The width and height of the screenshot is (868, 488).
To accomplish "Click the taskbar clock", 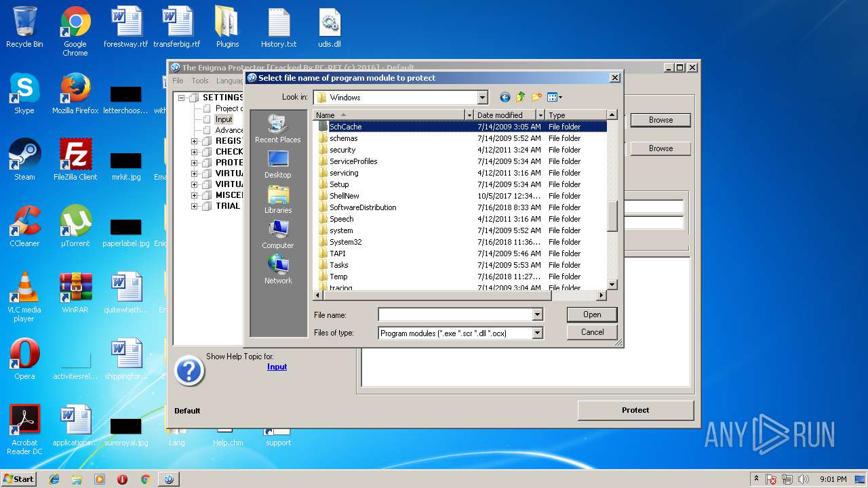I will pyautogui.click(x=833, y=479).
